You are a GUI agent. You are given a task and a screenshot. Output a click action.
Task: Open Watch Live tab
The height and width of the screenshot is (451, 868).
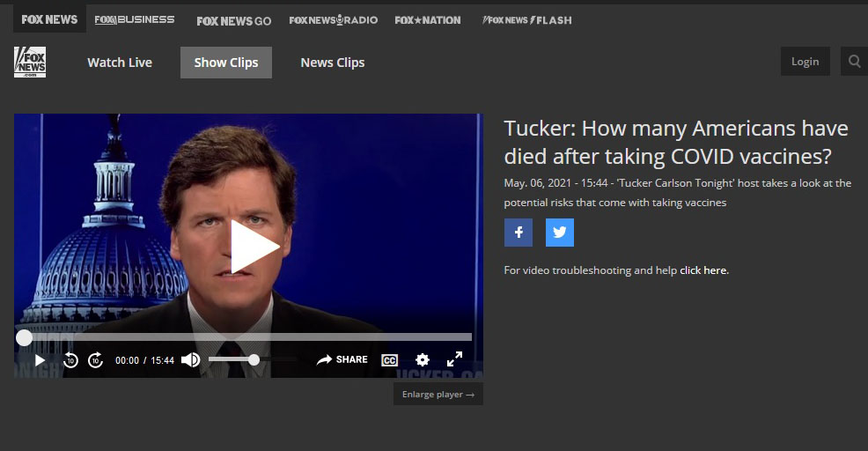120,63
